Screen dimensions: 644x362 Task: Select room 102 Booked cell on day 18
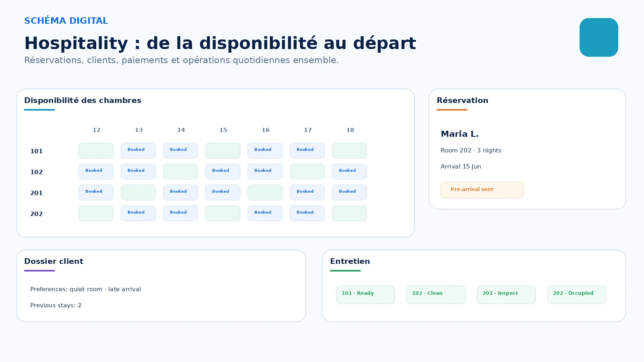tap(349, 171)
